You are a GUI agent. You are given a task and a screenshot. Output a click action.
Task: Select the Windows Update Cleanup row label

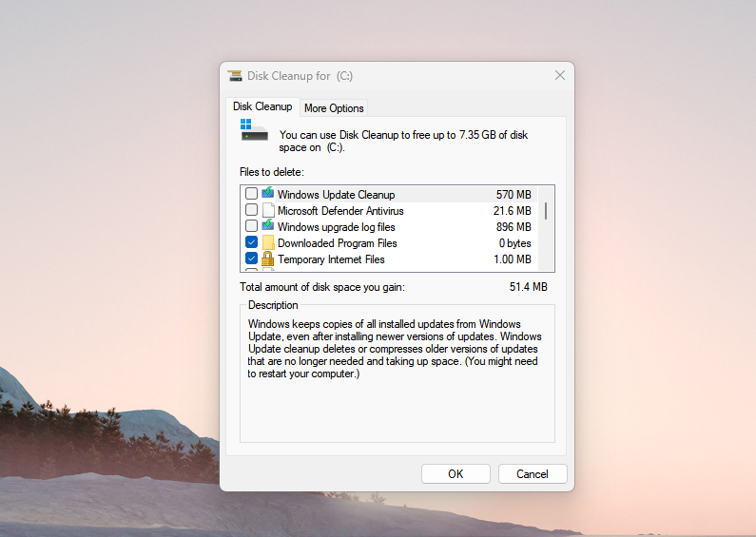336,195
